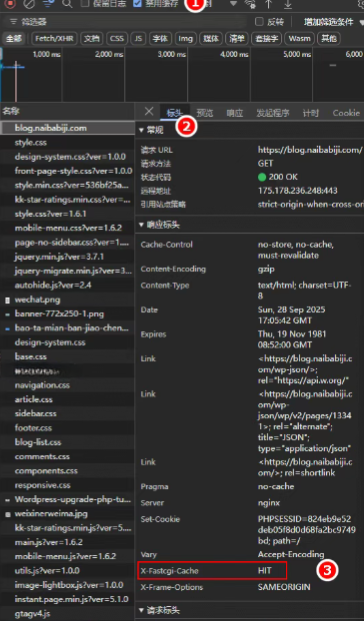Toggle the filter bar funnel icon
The image size is (364, 621).
(48, 4)
